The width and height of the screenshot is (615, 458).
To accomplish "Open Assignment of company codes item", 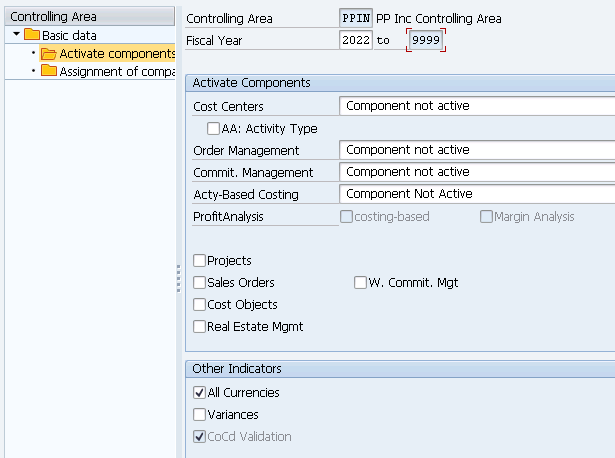I will tap(117, 71).
